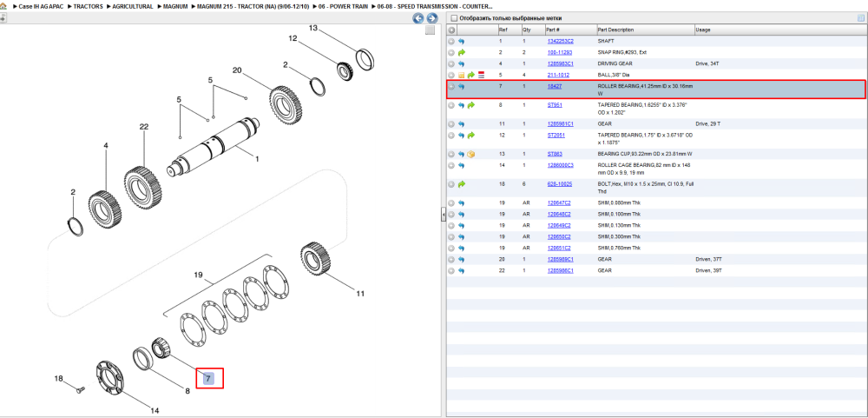Toggle 'Отобразить только выбранные метки' checkbox
Viewport: 868px width, 418px height.
(x=453, y=18)
